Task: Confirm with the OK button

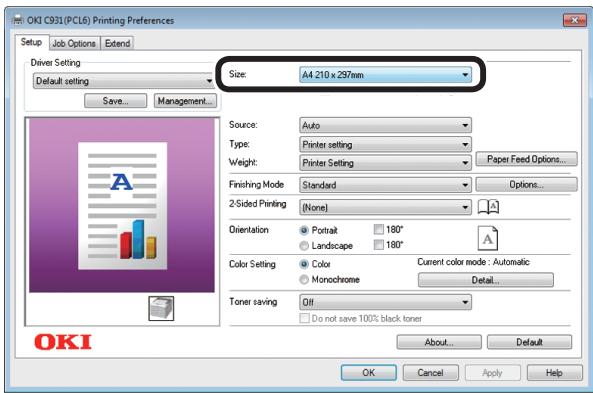Action: click(x=369, y=373)
